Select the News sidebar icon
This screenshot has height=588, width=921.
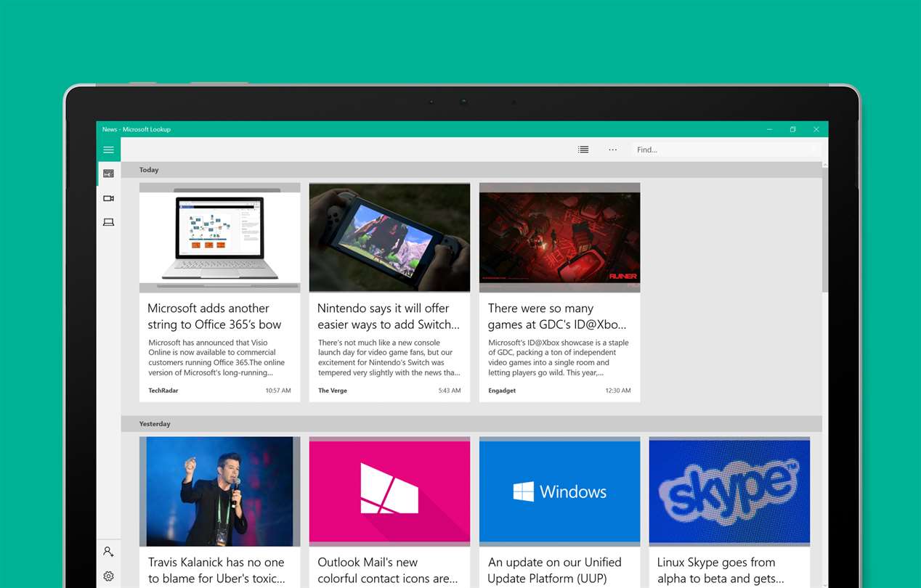tap(108, 173)
